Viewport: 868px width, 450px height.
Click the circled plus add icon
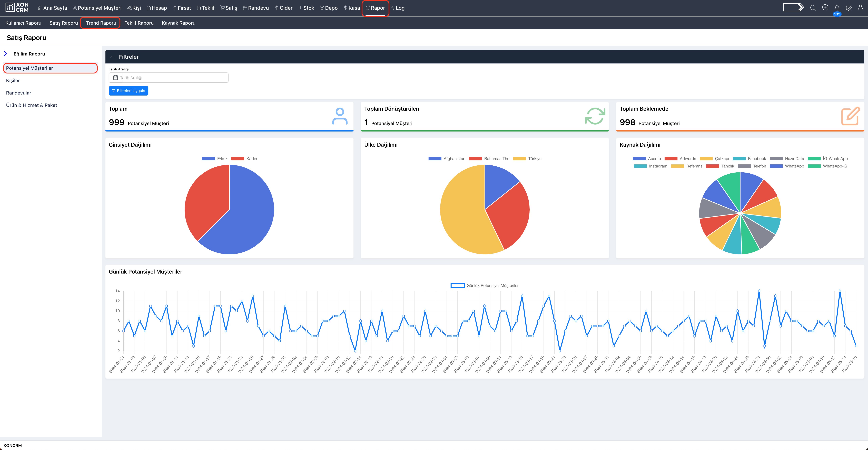tap(825, 7)
